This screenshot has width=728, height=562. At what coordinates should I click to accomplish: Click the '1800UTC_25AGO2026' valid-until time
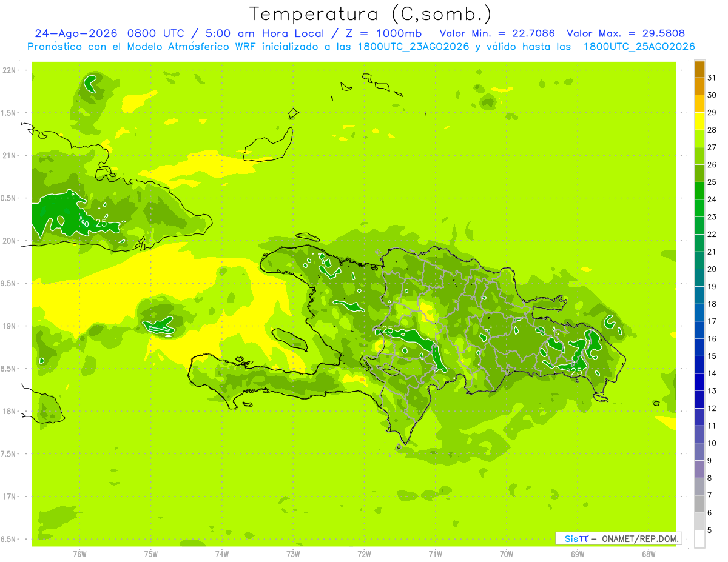pyautogui.click(x=639, y=47)
